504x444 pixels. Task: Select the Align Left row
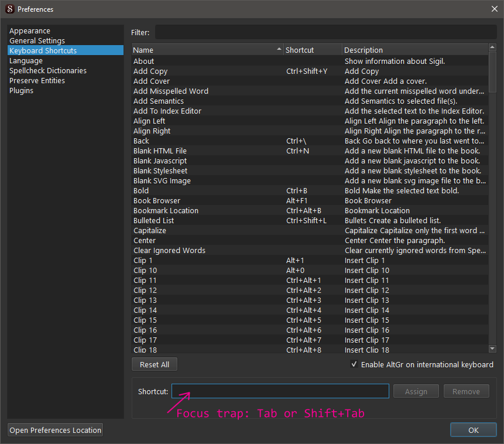[310, 121]
